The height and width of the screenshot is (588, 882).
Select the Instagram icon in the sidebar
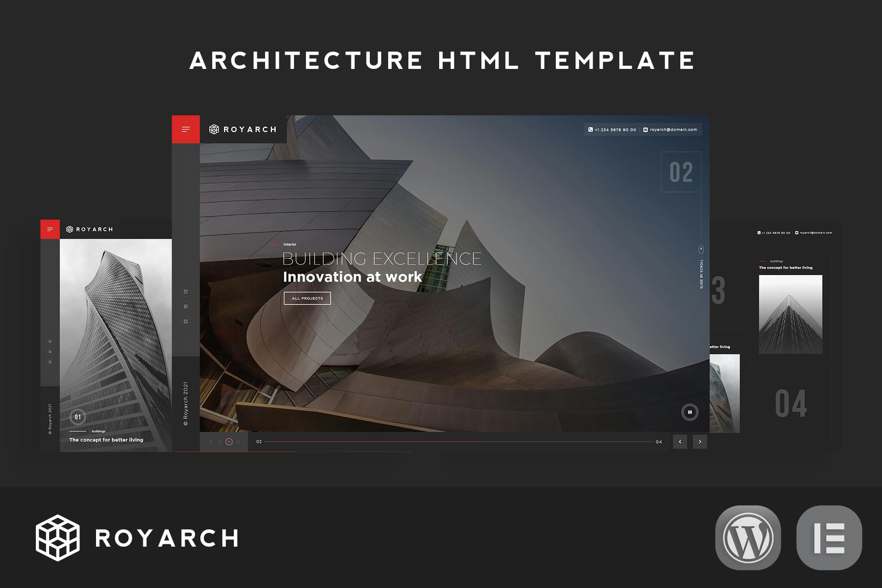pyautogui.click(x=186, y=292)
